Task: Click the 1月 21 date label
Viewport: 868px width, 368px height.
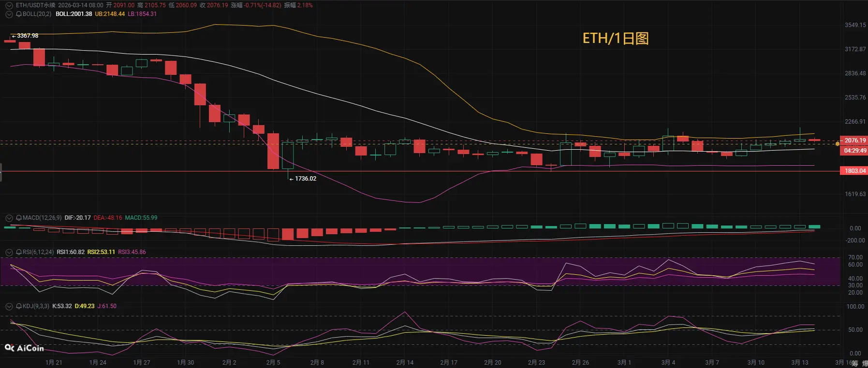Action: tap(54, 363)
